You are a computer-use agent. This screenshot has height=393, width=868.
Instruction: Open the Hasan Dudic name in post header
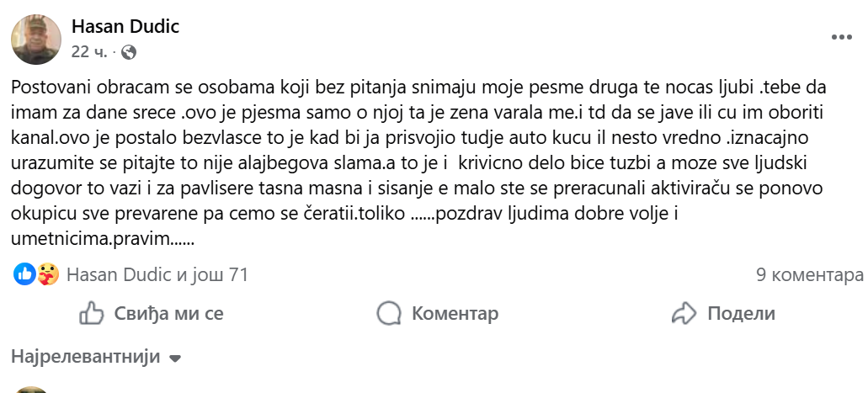coord(125,27)
